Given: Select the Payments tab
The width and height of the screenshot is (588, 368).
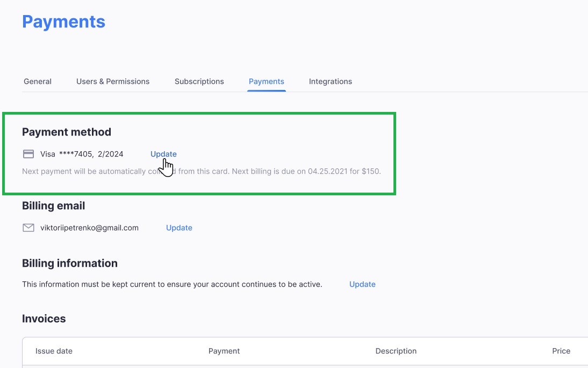Looking at the screenshot, I should 266,81.
